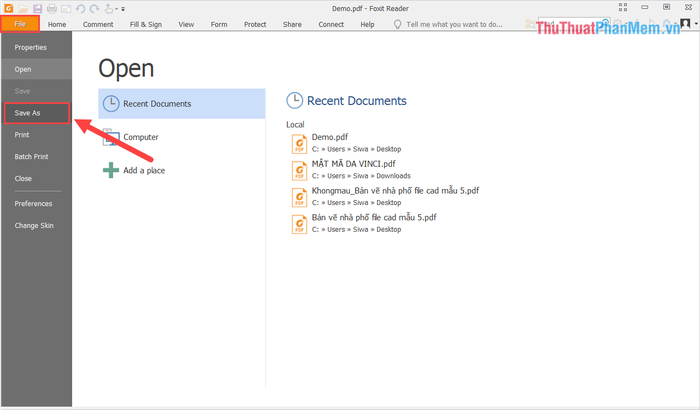Select Batch Print option
Image resolution: width=700 pixels, height=410 pixels.
[36, 157]
